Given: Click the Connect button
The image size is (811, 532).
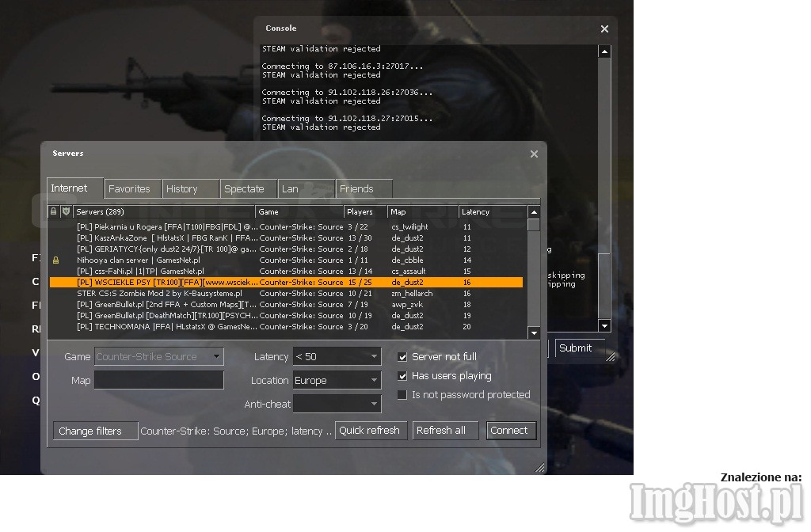Looking at the screenshot, I should point(511,430).
